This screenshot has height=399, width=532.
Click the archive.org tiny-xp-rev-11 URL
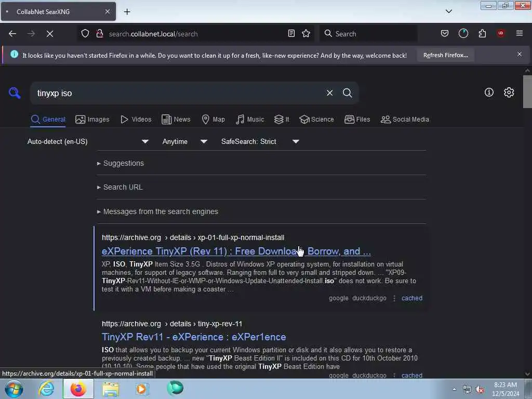click(x=172, y=324)
